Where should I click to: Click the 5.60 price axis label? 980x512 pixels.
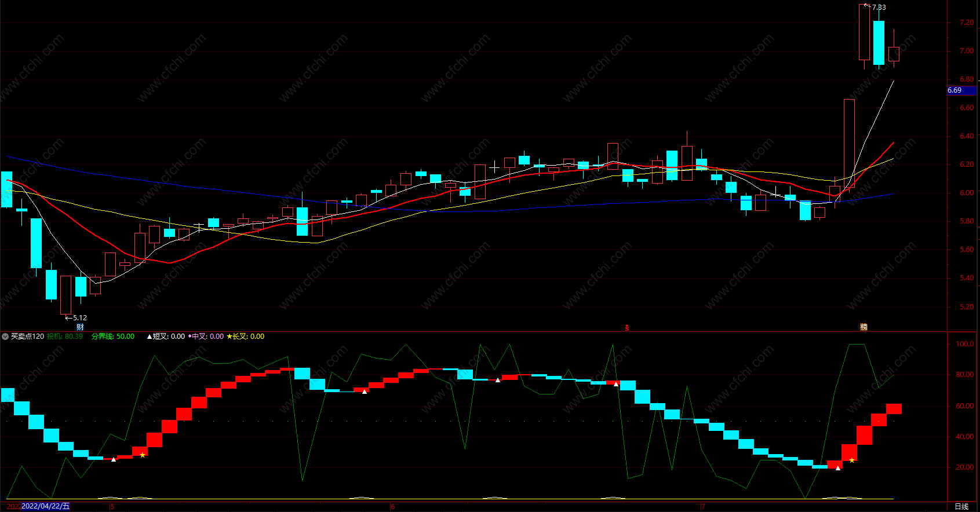967,250
